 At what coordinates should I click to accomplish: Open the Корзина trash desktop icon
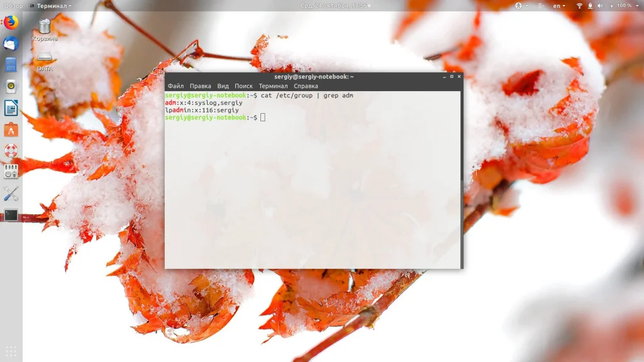[x=45, y=30]
